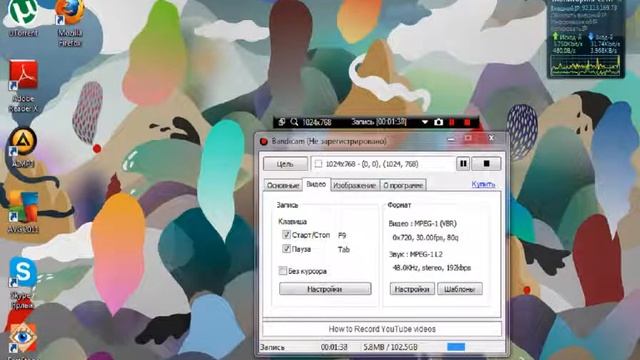Switch to the Основные tab
The width and height of the screenshot is (640, 360).
coord(283,185)
